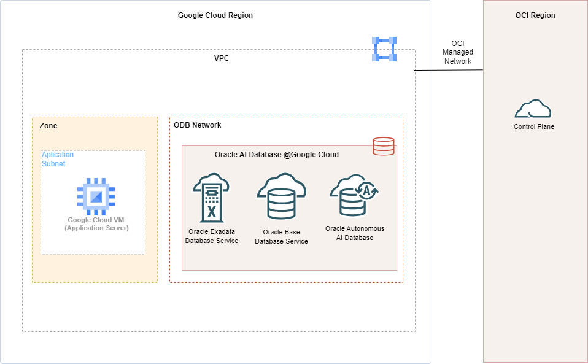Viewport: 588px width, 364px height.
Task: Click the "Zone" label in orange box
Action: tap(48, 125)
